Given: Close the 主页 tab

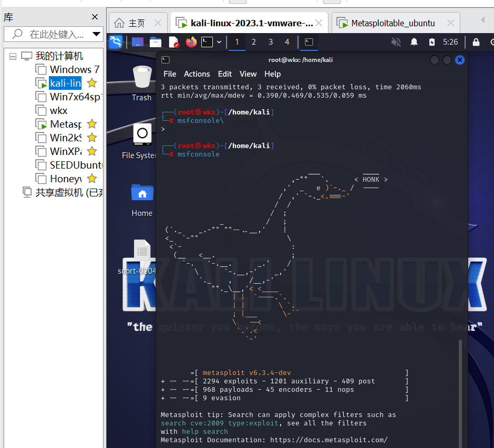Looking at the screenshot, I should click(x=158, y=23).
